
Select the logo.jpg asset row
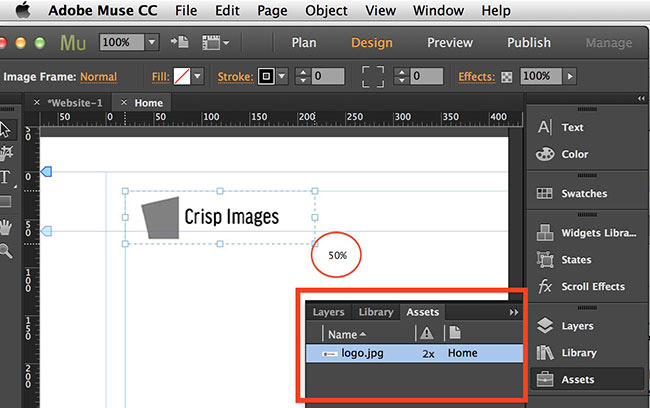click(x=414, y=353)
